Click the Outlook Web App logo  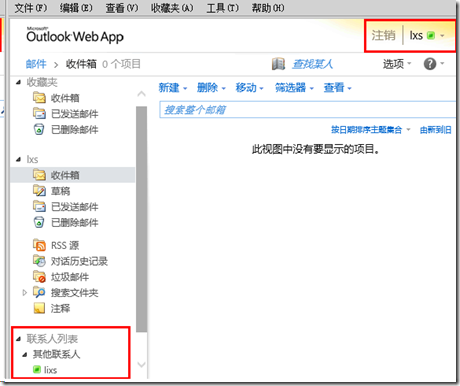75,35
